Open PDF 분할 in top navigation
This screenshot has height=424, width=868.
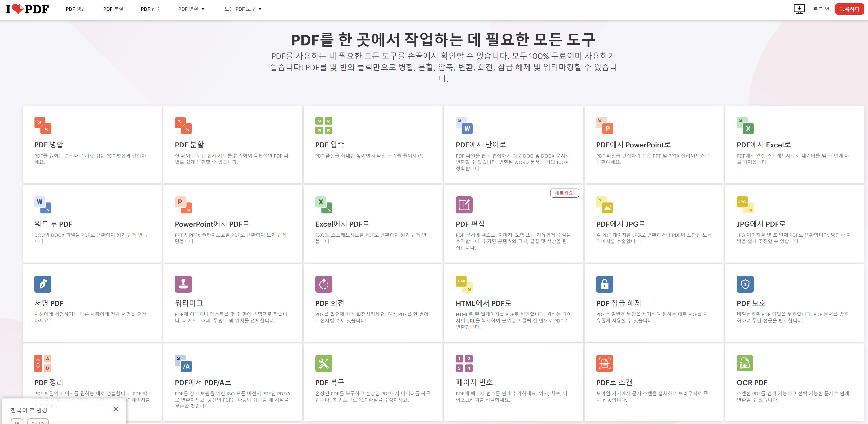(x=113, y=9)
